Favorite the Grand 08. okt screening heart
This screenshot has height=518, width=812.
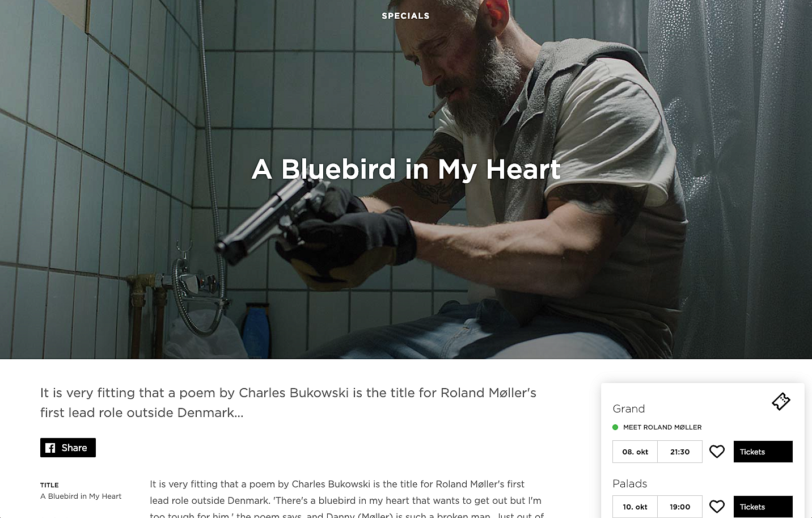(x=717, y=452)
